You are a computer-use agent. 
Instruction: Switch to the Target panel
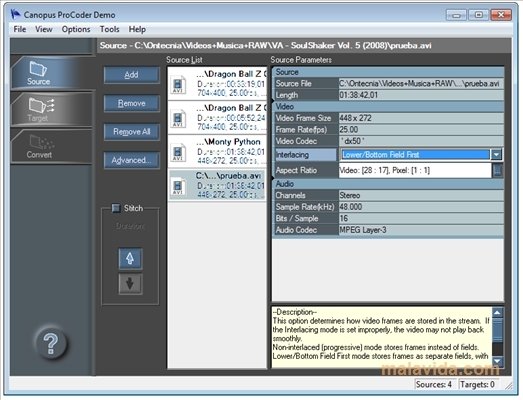(51, 109)
